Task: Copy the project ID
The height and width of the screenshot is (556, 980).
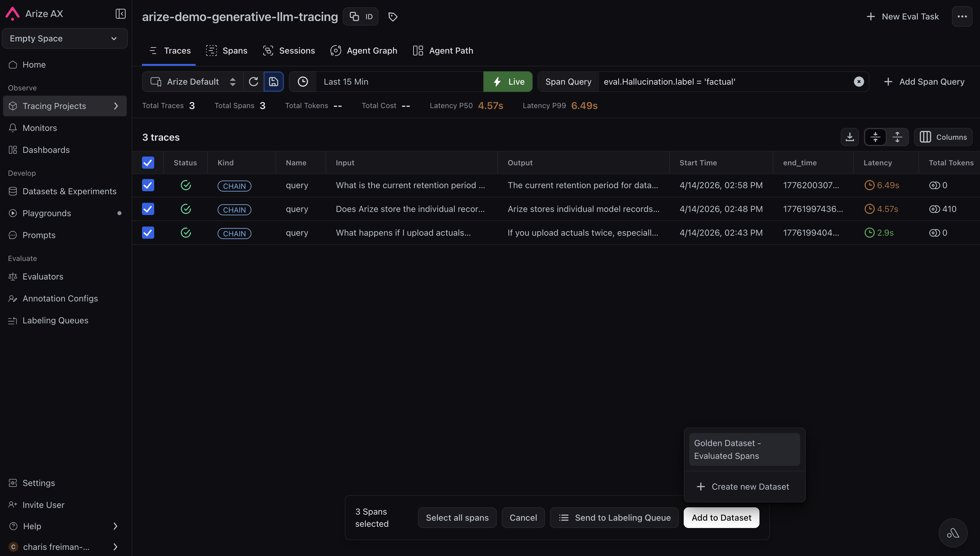Action: click(x=361, y=16)
